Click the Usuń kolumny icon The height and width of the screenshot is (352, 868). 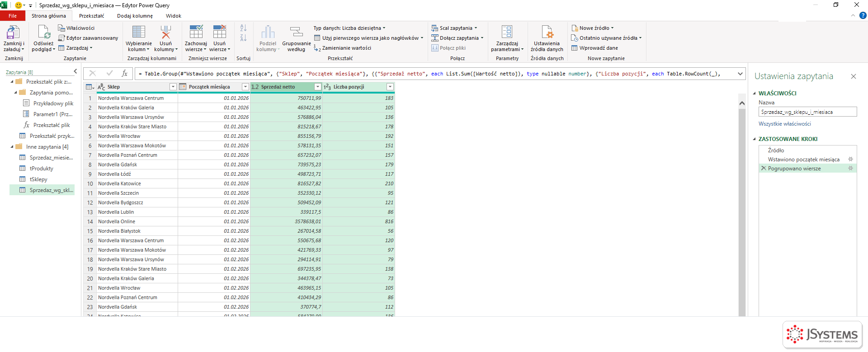pos(165,33)
